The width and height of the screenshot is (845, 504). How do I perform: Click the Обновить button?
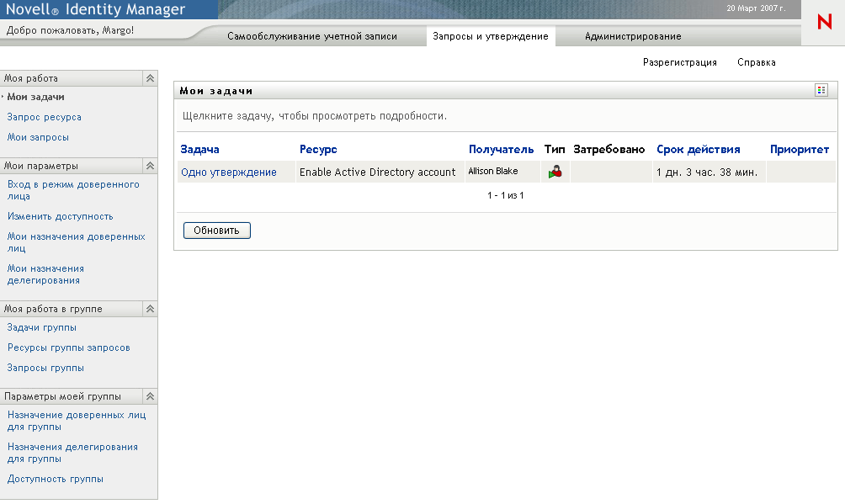[216, 231]
